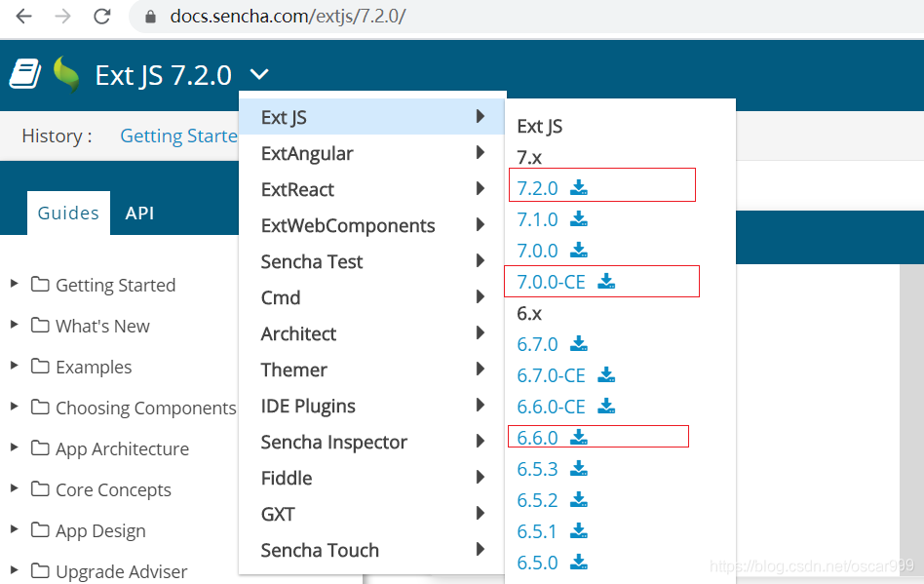Open the ExtReact submenu item
Screen dimensions: 924x584
coord(371,189)
